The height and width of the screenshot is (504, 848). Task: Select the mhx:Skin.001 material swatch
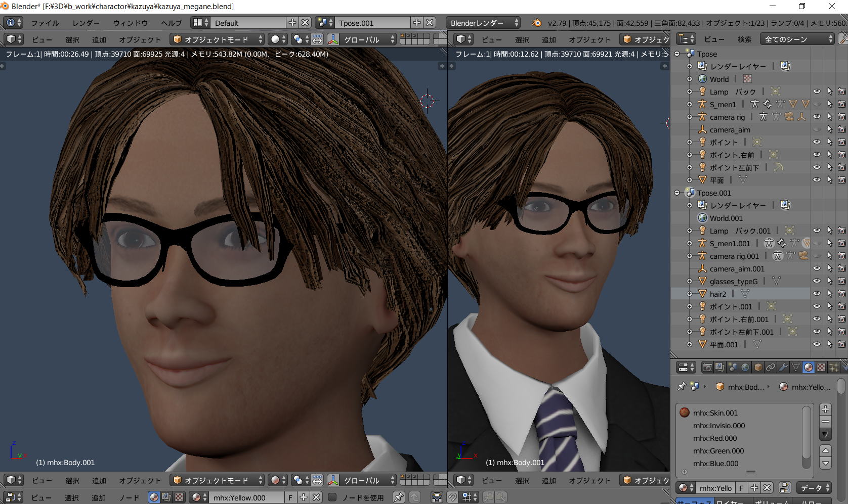point(685,413)
